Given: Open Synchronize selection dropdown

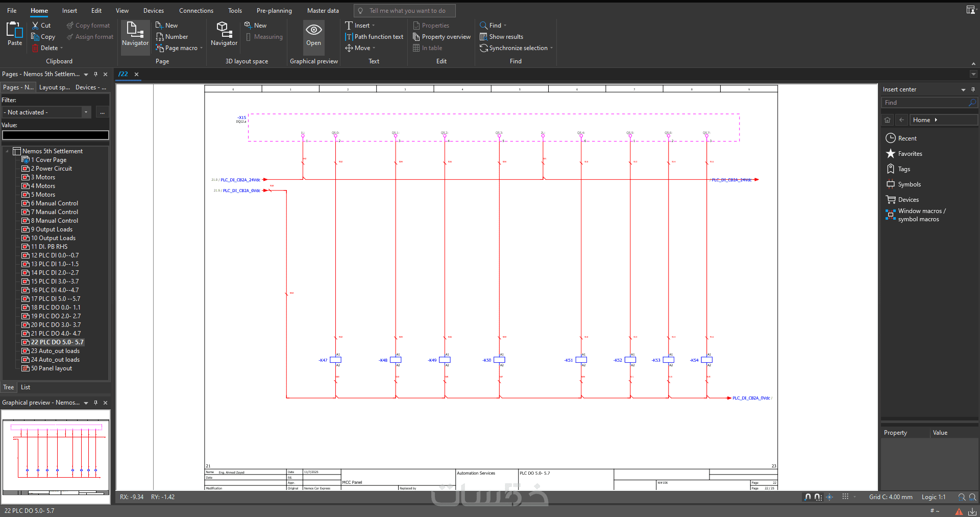Looking at the screenshot, I should pyautogui.click(x=551, y=48).
